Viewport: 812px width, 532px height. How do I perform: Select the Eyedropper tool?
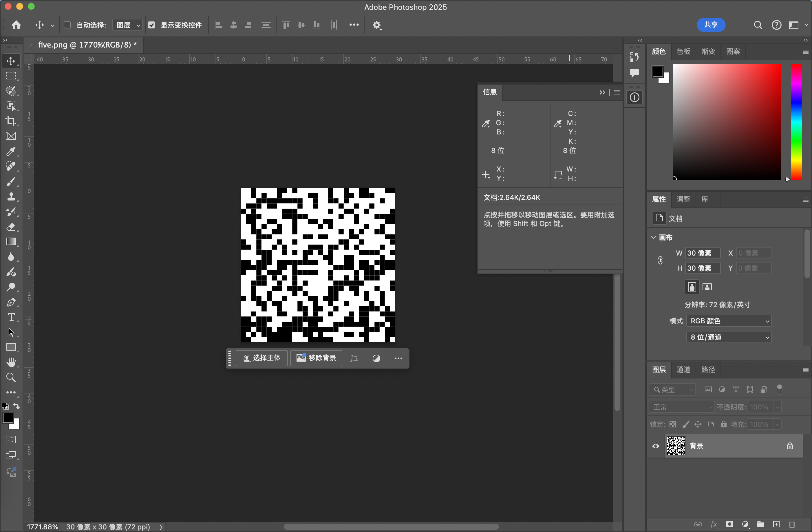(x=11, y=151)
